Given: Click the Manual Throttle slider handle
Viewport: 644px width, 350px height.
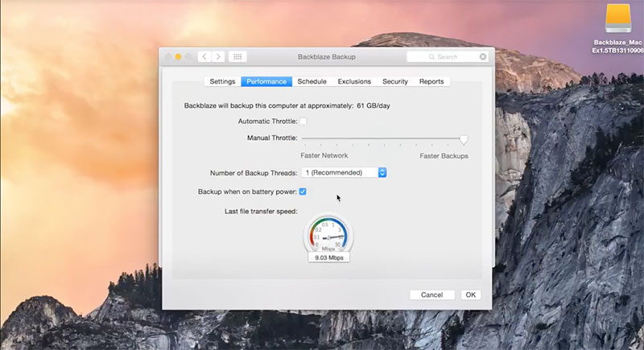Looking at the screenshot, I should pos(464,139).
